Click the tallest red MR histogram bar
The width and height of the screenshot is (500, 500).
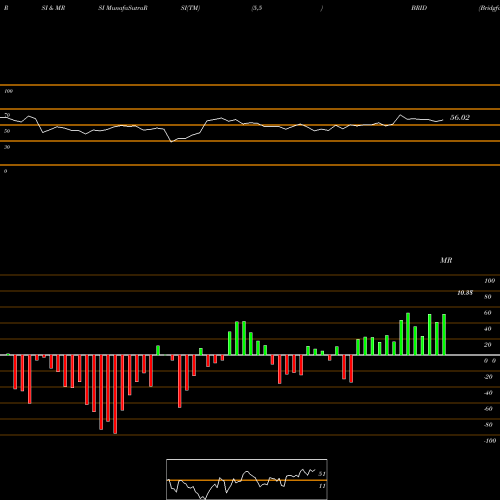(x=115, y=394)
